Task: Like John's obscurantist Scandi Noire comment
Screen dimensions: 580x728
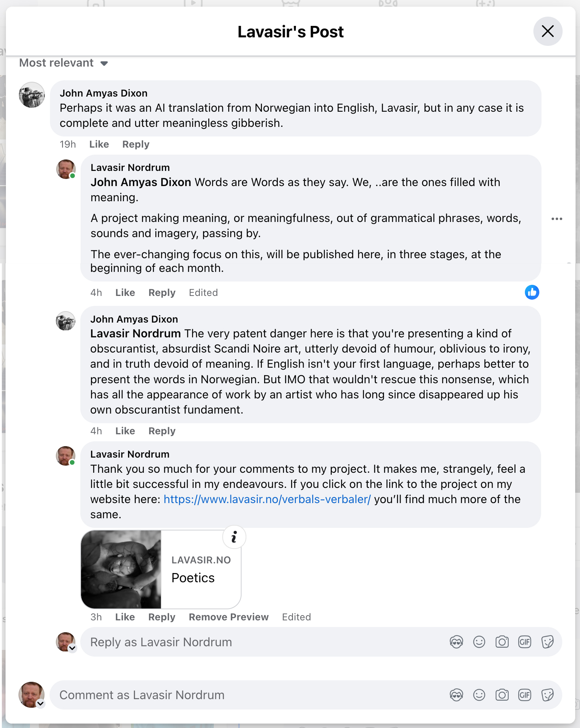Action: 125,431
